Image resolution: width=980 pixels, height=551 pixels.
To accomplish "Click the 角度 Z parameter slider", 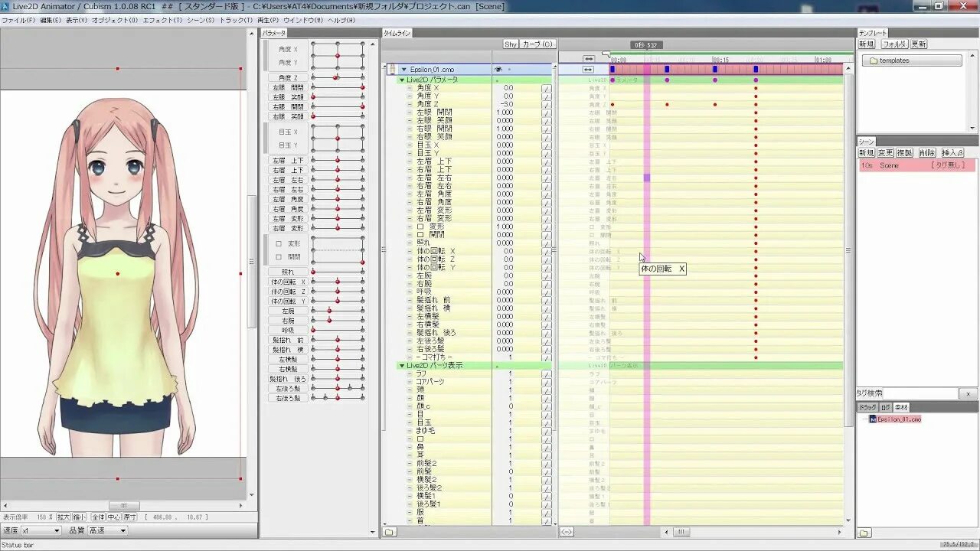I will coord(338,78).
